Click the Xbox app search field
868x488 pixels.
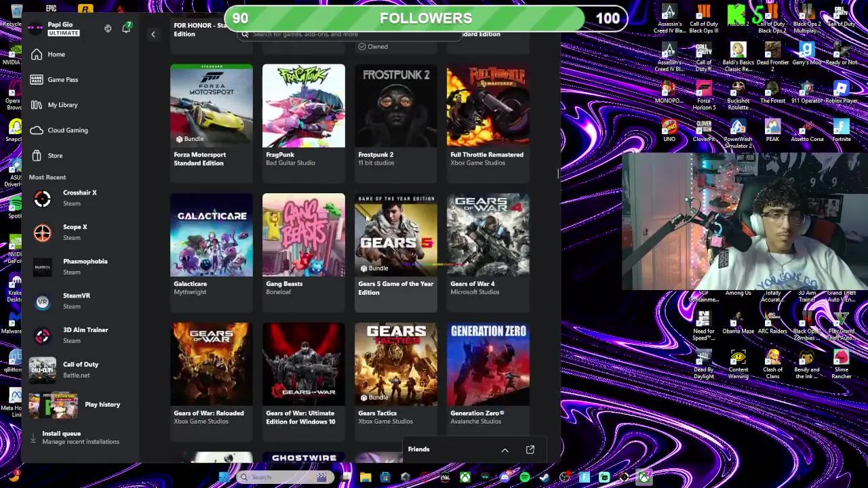350,34
